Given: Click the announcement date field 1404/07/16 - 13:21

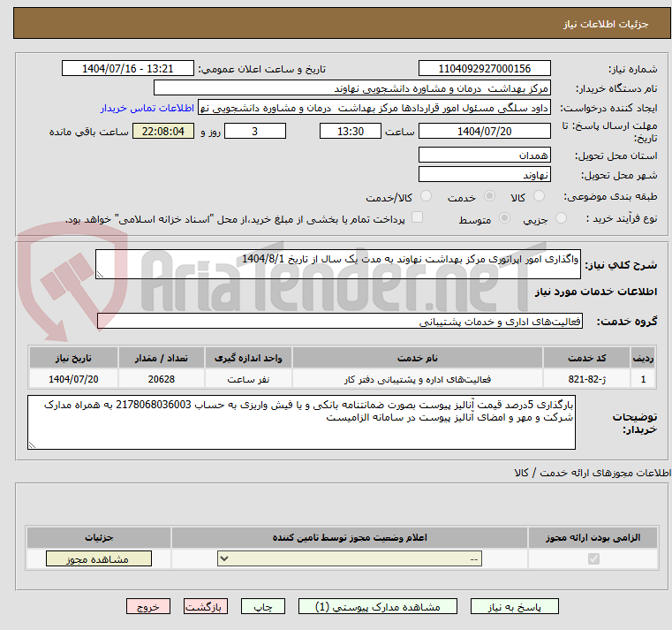Looking at the screenshot, I should pyautogui.click(x=128, y=69).
